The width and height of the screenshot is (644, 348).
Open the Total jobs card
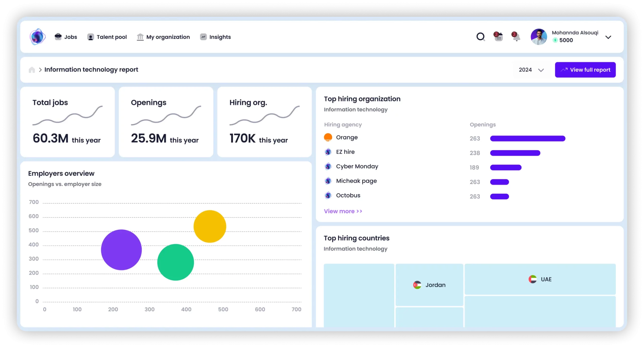click(x=67, y=122)
